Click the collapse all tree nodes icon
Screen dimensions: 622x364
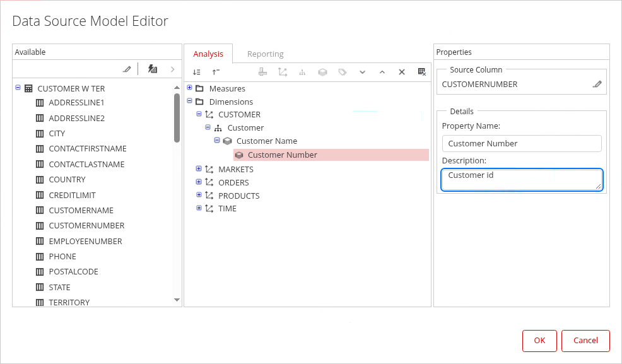pos(216,72)
